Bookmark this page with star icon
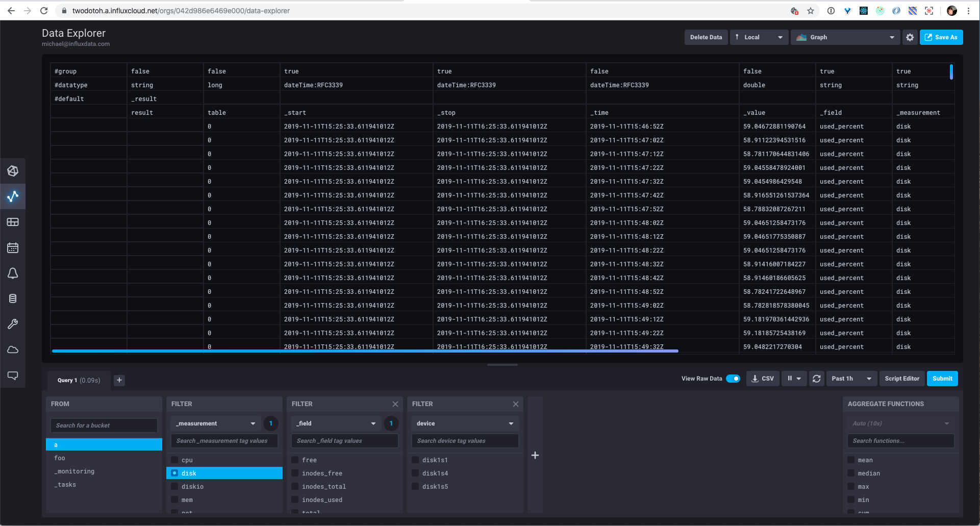Viewport: 980px width, 526px height. coord(811,11)
